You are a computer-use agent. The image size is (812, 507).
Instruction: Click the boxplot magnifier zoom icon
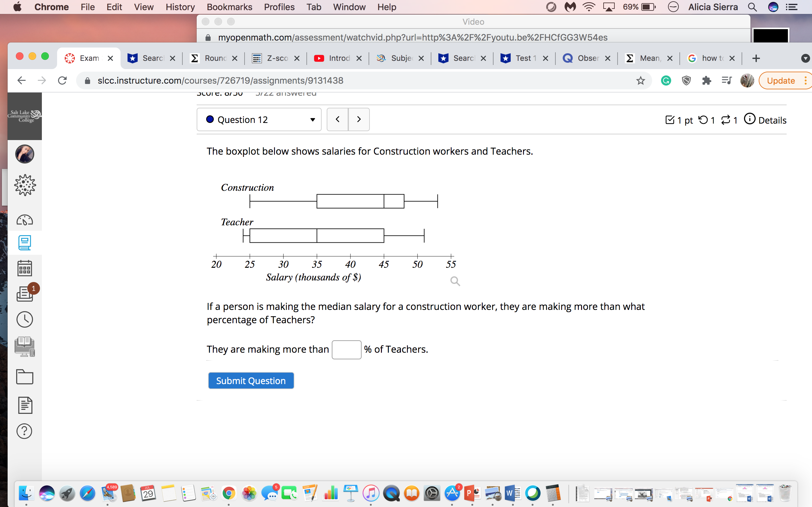click(x=455, y=281)
